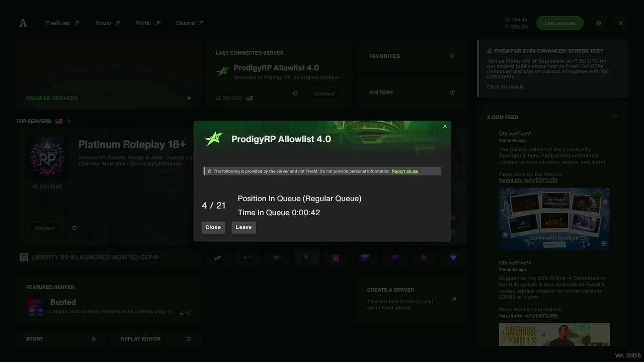The image size is (644, 362).
Task: Click the US flag beside Top Servers
Action: 59,121
